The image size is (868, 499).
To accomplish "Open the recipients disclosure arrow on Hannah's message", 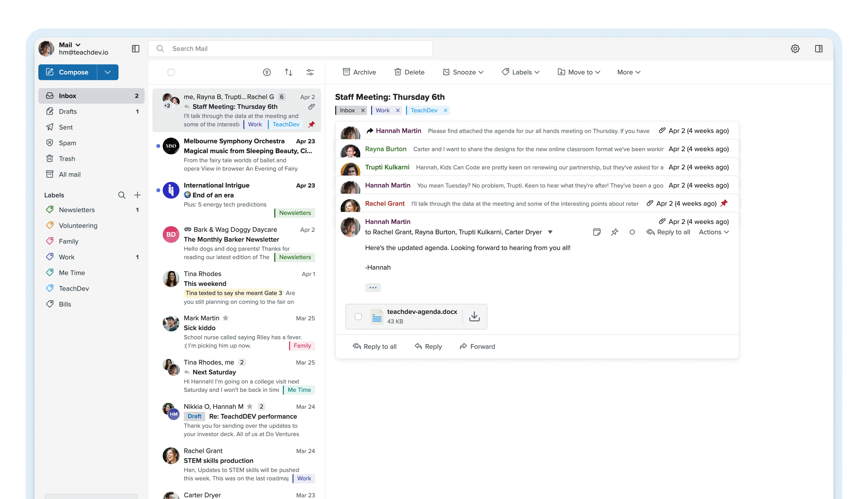I will coord(550,232).
